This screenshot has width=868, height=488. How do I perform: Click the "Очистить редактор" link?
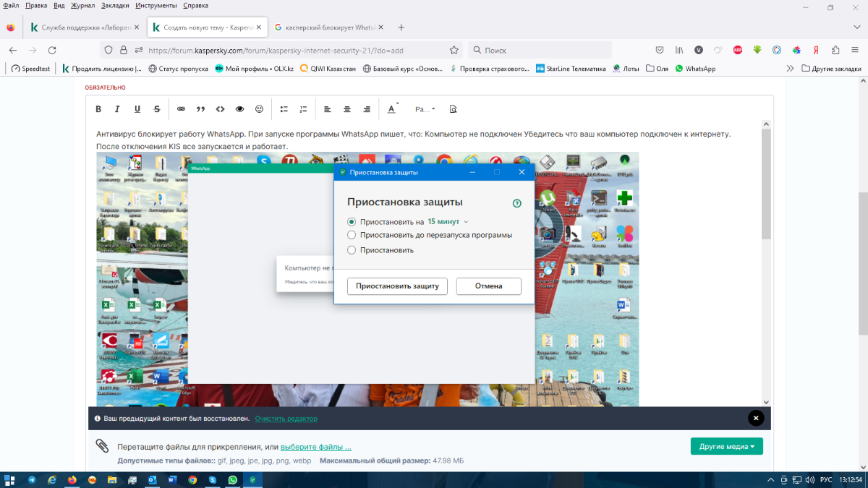[x=286, y=419]
